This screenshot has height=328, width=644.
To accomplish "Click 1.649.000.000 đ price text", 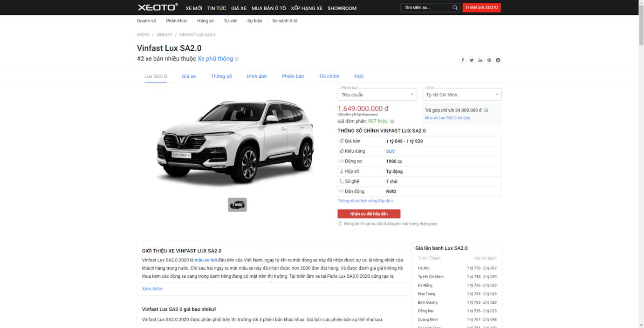I will click(x=363, y=109).
